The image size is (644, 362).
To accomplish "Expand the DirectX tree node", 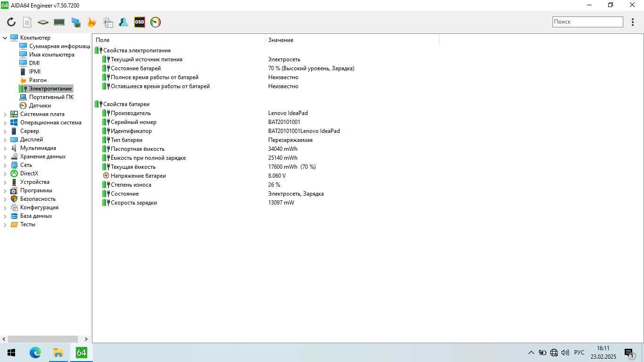I will pyautogui.click(x=5, y=173).
